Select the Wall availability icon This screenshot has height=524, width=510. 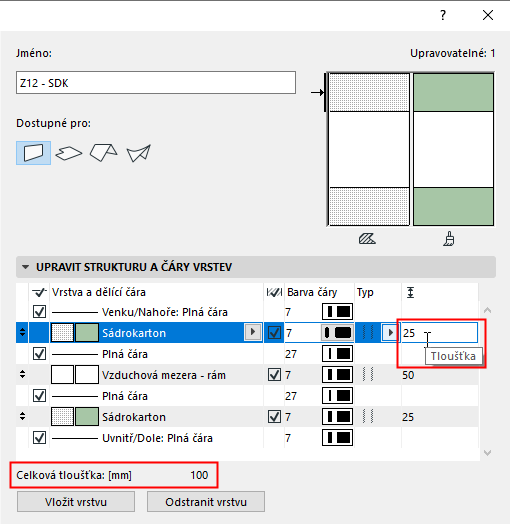(33, 153)
